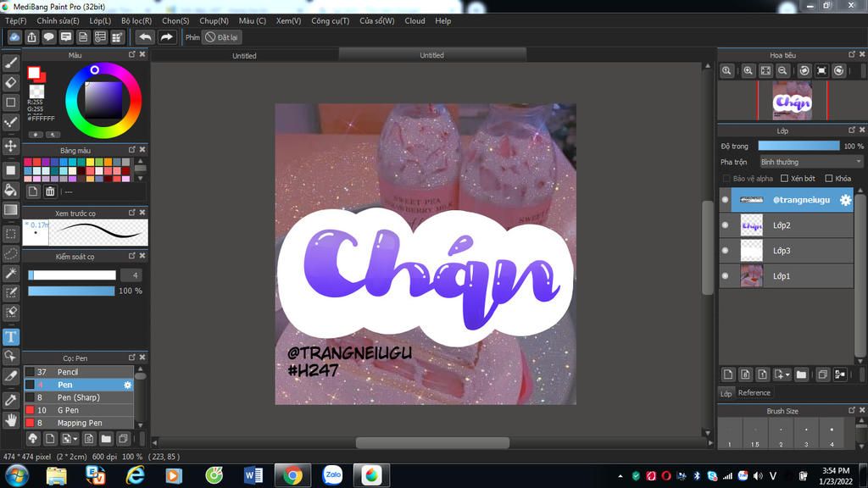Select the Divide tool
Viewport: 868px width, 488px height.
tap(10, 376)
